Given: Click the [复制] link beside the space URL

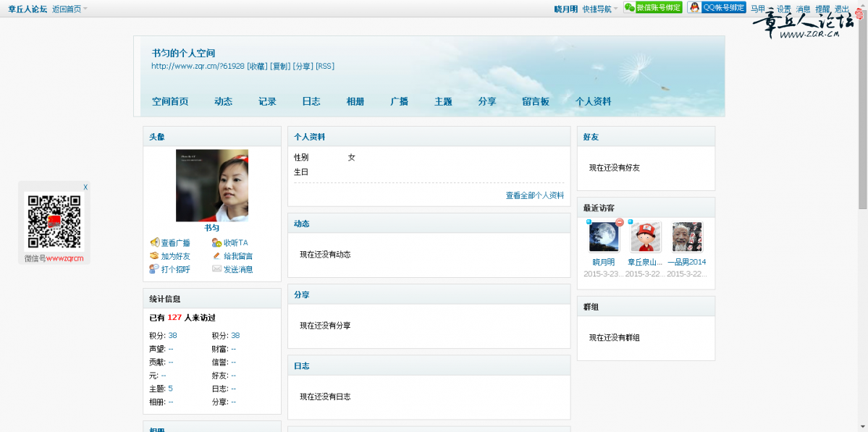Looking at the screenshot, I should pyautogui.click(x=280, y=66).
